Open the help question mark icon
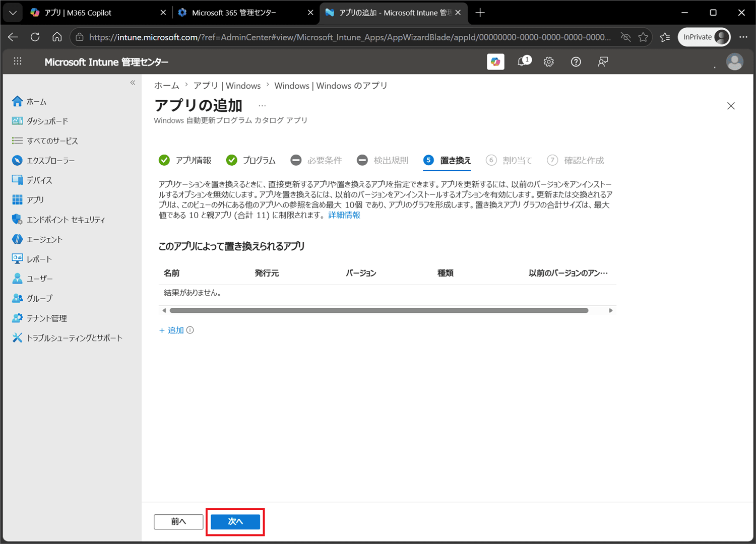The height and width of the screenshot is (544, 756). click(x=576, y=62)
